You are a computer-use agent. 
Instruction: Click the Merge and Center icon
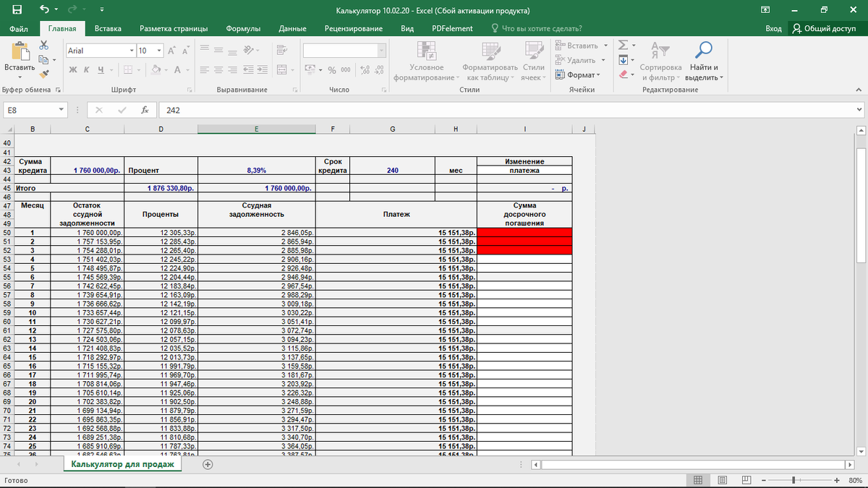pos(281,70)
